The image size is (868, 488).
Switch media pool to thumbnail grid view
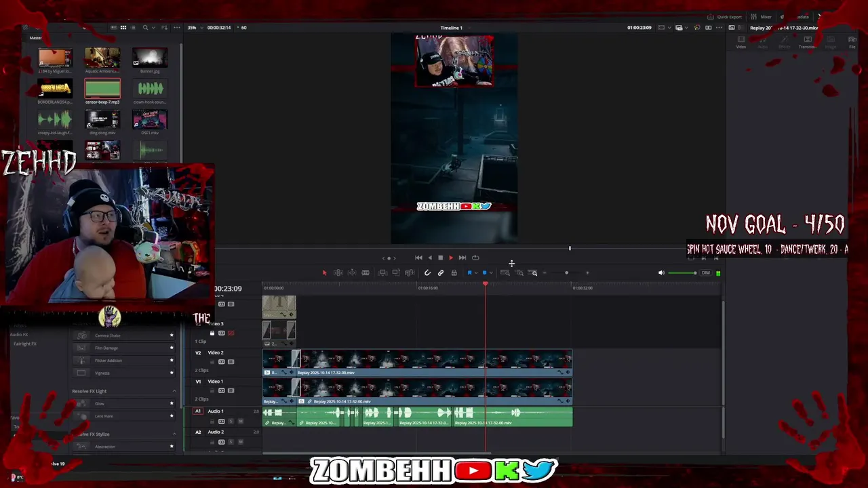point(123,28)
